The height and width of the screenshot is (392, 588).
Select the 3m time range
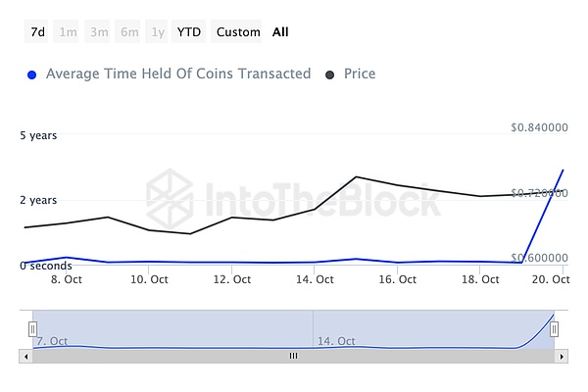pos(97,32)
